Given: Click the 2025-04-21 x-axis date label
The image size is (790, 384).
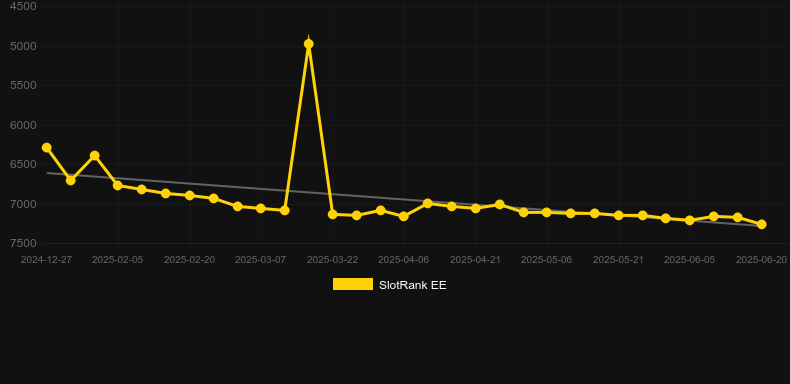Looking at the screenshot, I should click(x=476, y=260).
